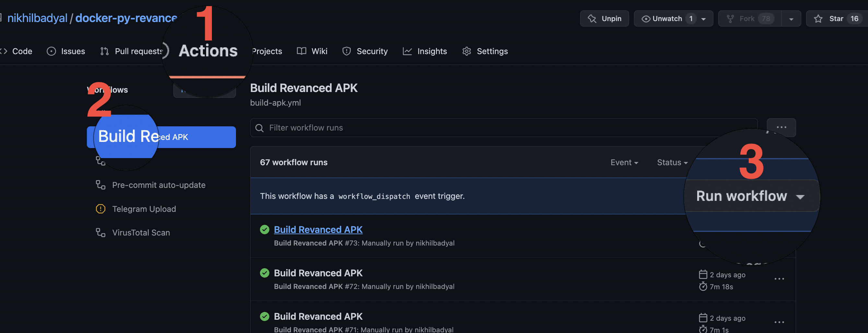
Task: Click the workflow_dispatch code text
Action: point(374,196)
